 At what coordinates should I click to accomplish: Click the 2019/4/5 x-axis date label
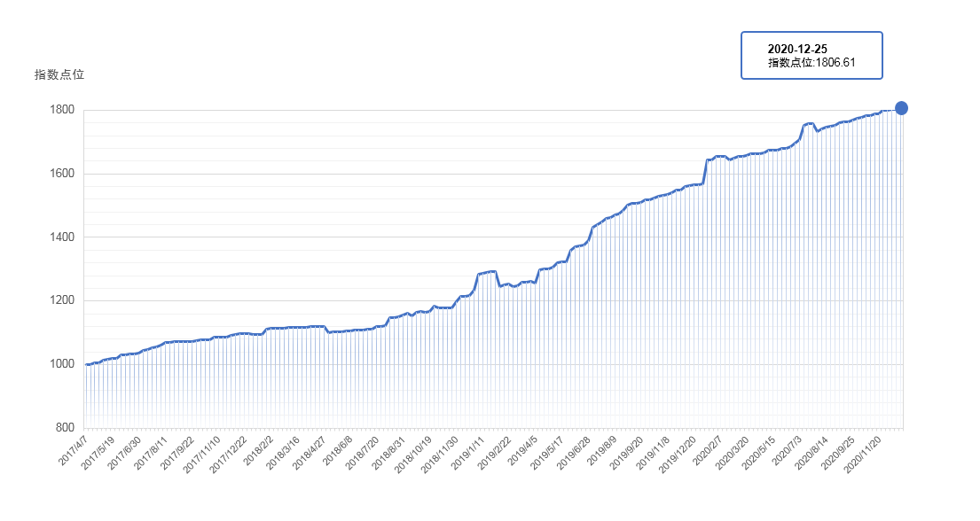(522, 450)
